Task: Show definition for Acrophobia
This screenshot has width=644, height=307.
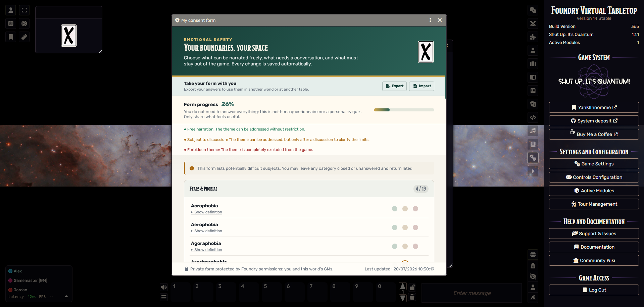Action: pyautogui.click(x=206, y=212)
